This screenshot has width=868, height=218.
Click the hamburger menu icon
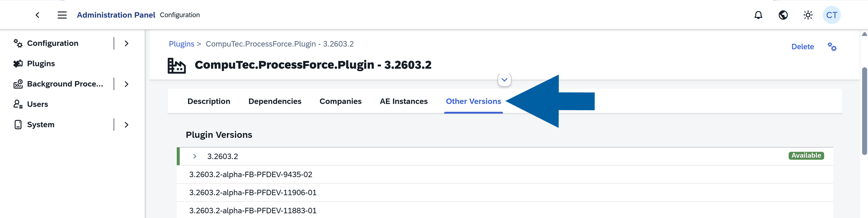(x=62, y=15)
